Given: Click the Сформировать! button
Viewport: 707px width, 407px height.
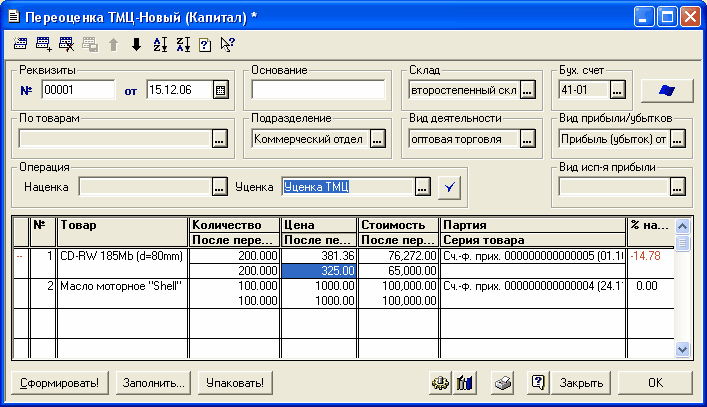Looking at the screenshot, I should [x=58, y=382].
